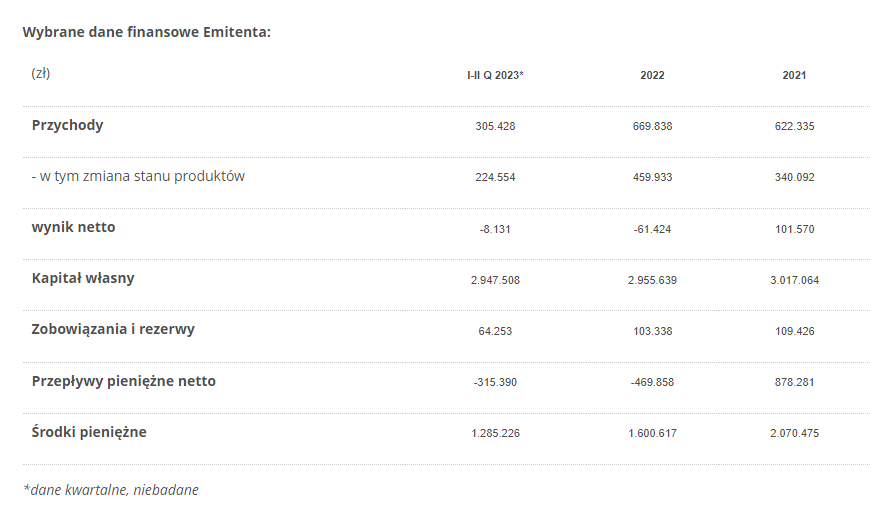Select the 'Środki pieniężne' row label
The width and height of the screenshot is (872, 505).
pos(89,432)
